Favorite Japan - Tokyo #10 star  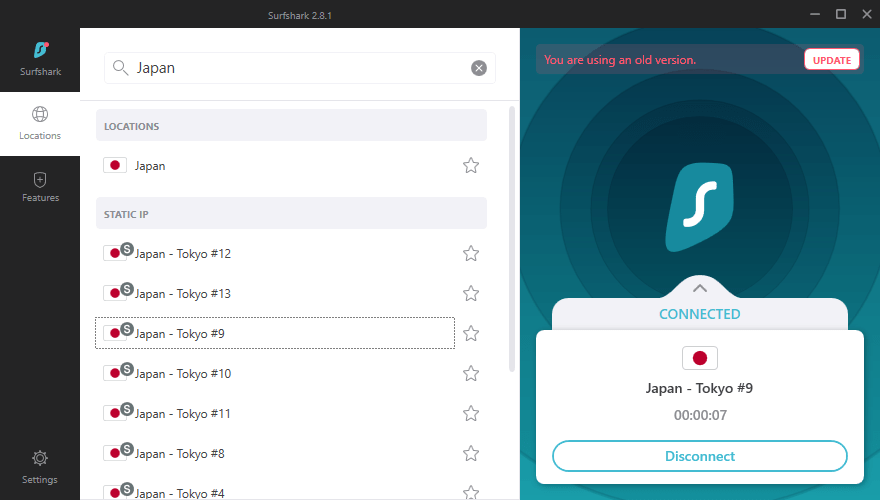point(471,374)
